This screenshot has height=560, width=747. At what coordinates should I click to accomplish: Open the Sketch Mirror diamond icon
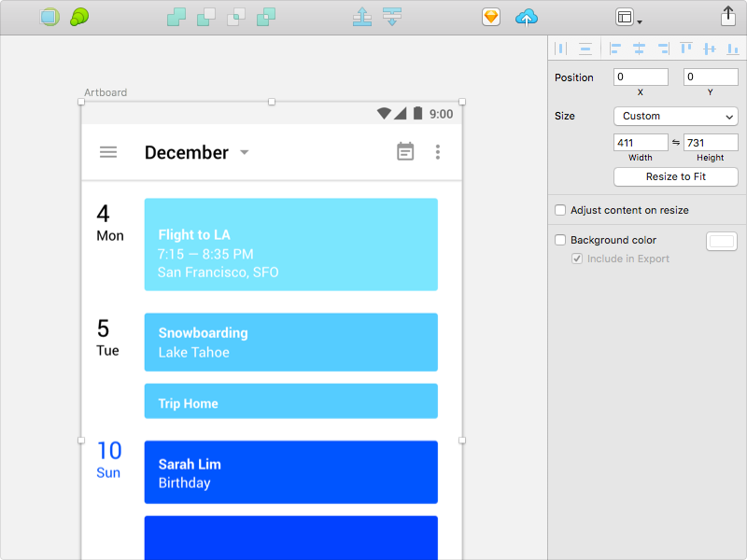491,17
